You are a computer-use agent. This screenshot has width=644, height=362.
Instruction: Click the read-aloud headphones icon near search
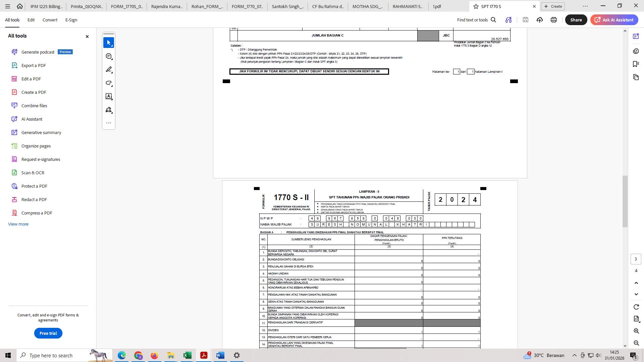(508, 20)
